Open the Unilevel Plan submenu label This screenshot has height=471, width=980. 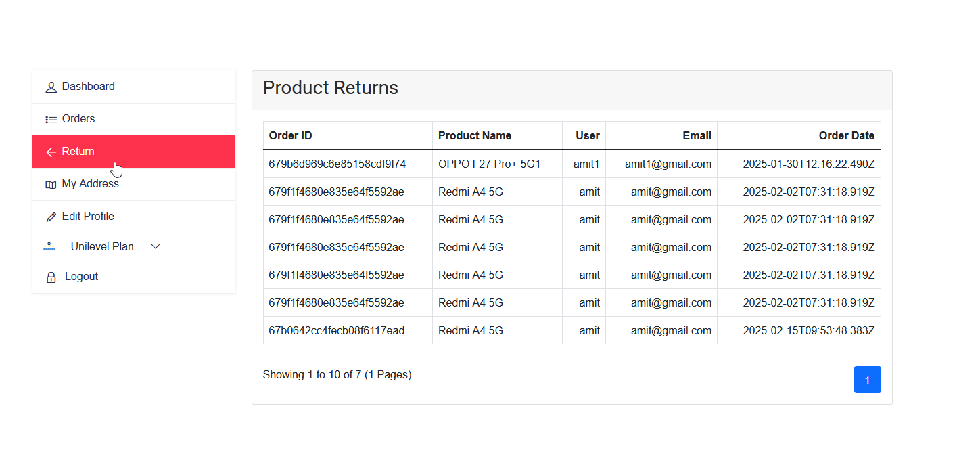pyautogui.click(x=102, y=247)
